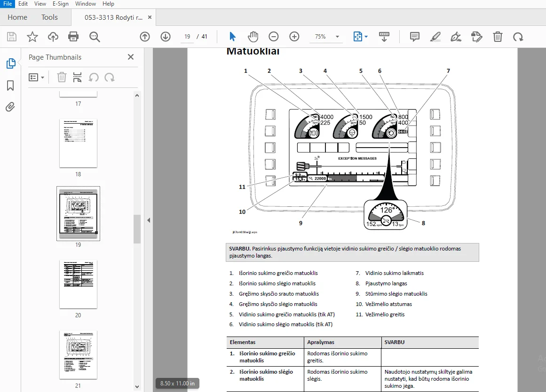Click the 'Elementas' table header

pyautogui.click(x=243, y=342)
